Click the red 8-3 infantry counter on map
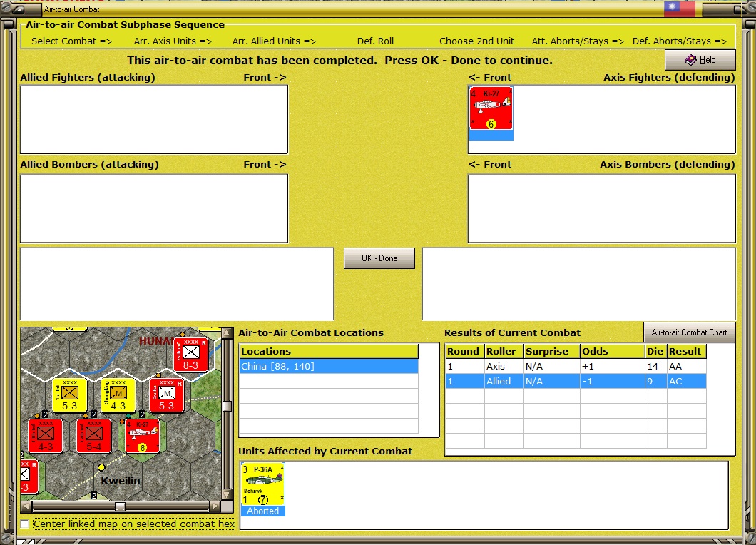This screenshot has height=545, width=756. [191, 355]
